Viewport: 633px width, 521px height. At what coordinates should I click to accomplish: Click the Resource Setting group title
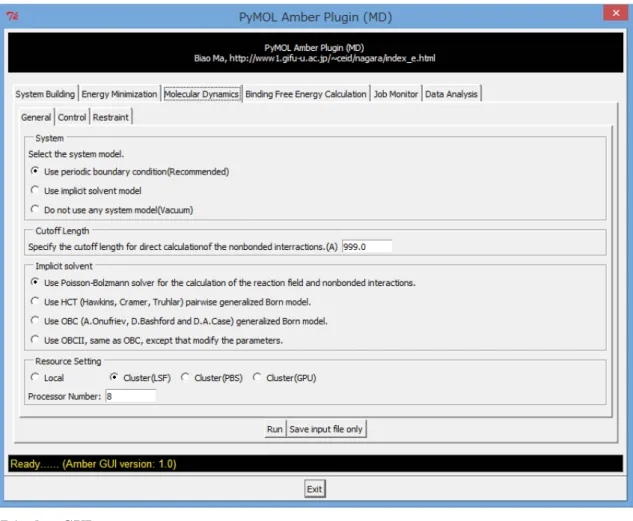click(x=68, y=361)
